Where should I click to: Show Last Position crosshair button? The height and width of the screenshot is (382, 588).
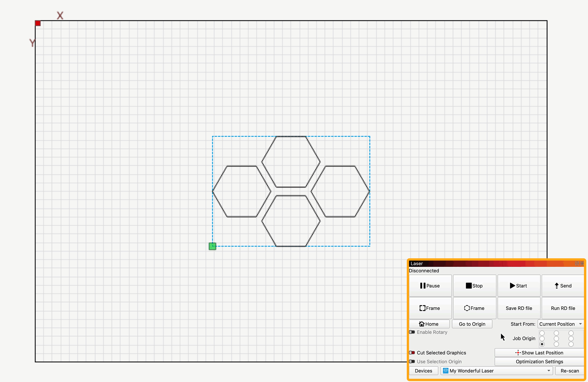539,353
